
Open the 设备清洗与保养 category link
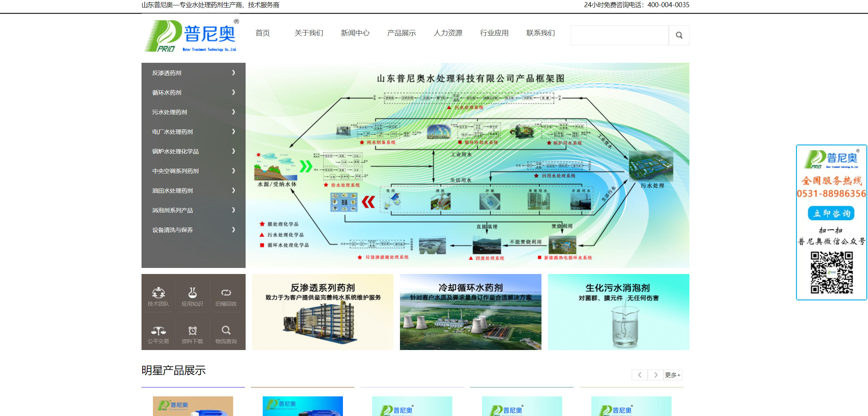click(x=173, y=230)
